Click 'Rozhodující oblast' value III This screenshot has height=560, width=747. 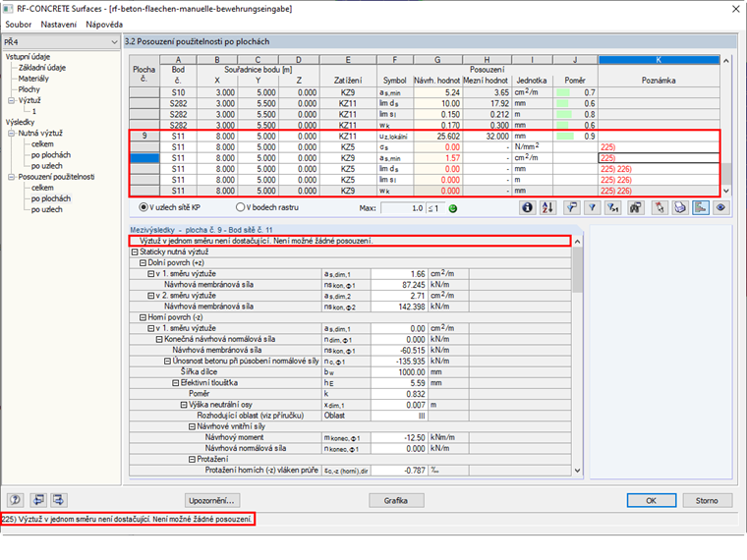pos(400,416)
